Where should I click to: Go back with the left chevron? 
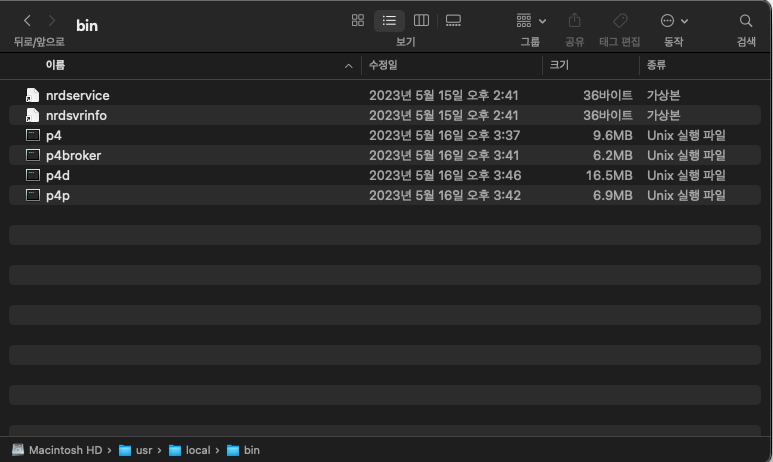pos(27,21)
